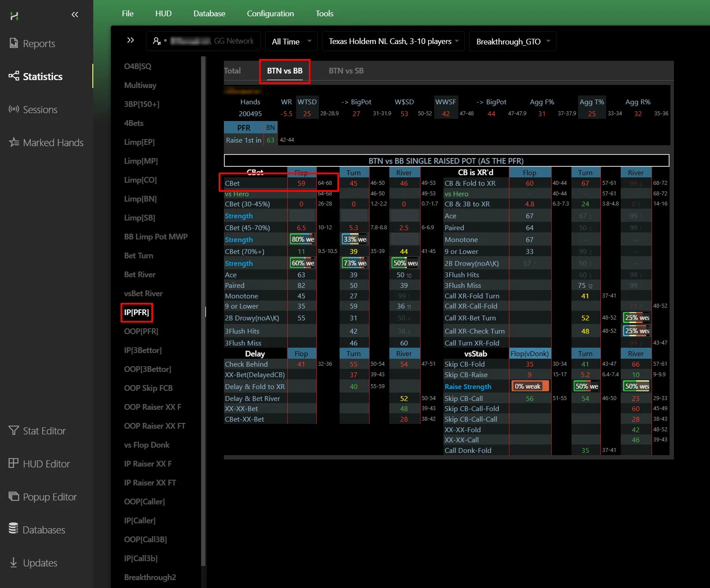Open Stat Editor funnel icon
The height and width of the screenshot is (588, 710).
point(14,430)
